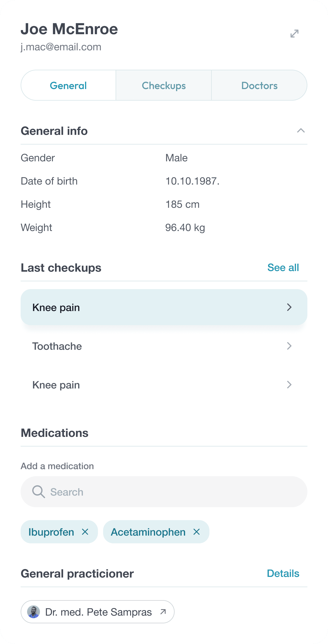328x644 pixels.
Task: Remove the Acetaminophen medication tag
Action: [x=197, y=532]
